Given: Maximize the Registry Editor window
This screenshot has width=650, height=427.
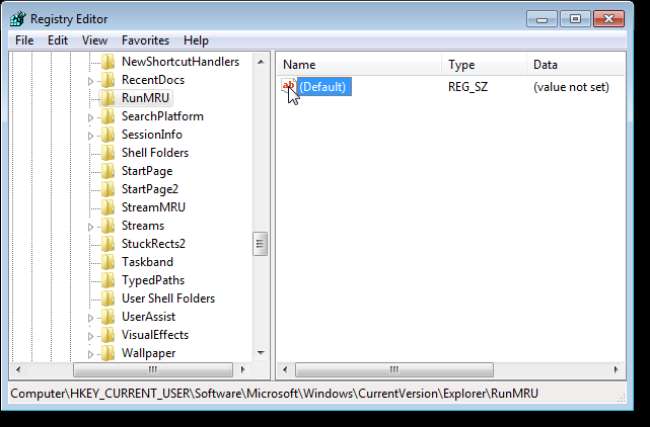Looking at the screenshot, I should point(575,19).
